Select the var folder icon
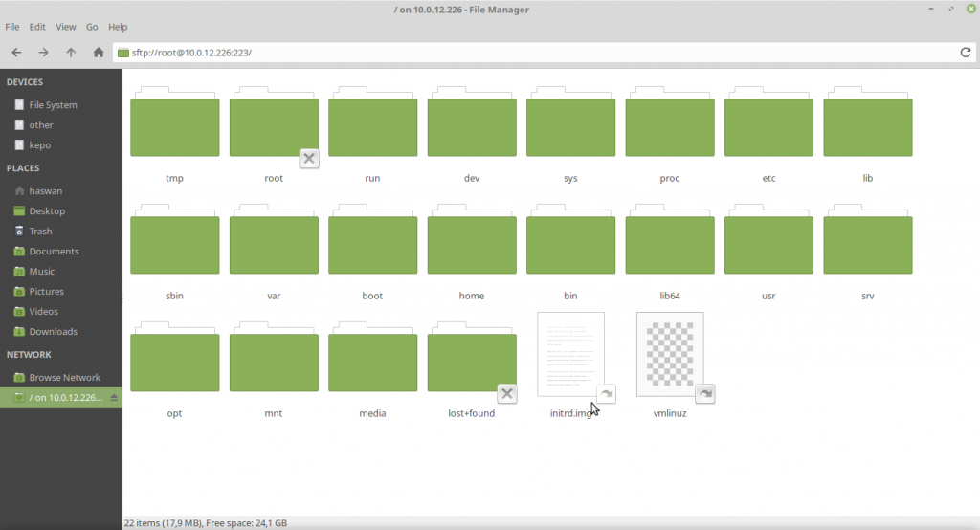980x530 pixels. point(274,239)
